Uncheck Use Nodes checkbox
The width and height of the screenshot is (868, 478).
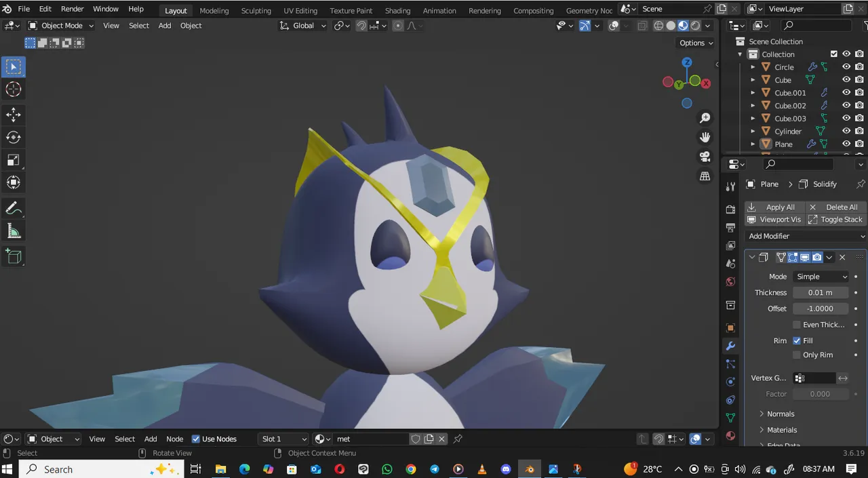(196, 439)
